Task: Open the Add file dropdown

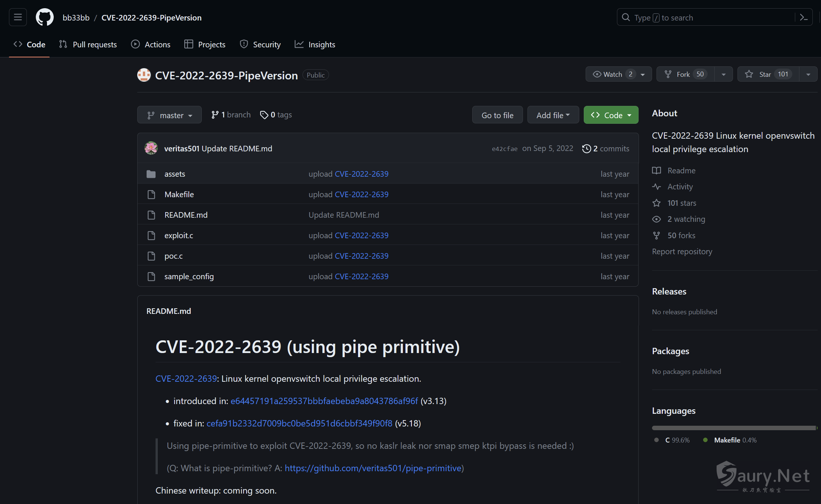Action: point(553,114)
